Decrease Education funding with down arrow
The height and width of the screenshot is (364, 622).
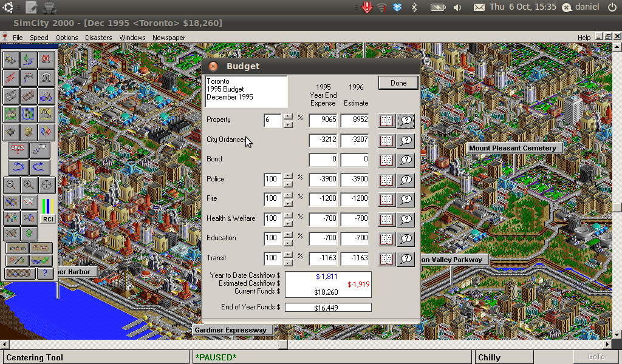pyautogui.click(x=289, y=243)
